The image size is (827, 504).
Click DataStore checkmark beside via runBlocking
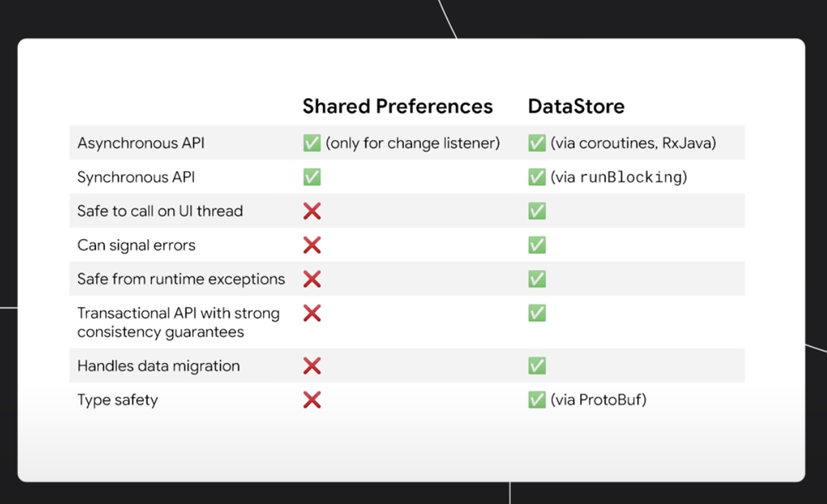pos(537,177)
